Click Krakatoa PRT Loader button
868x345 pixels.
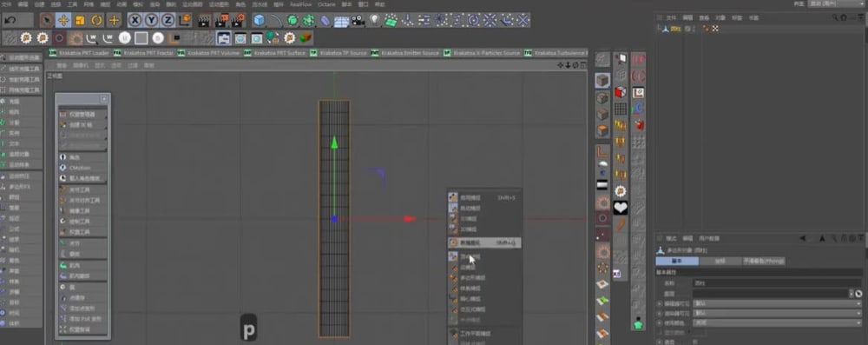[x=80, y=53]
